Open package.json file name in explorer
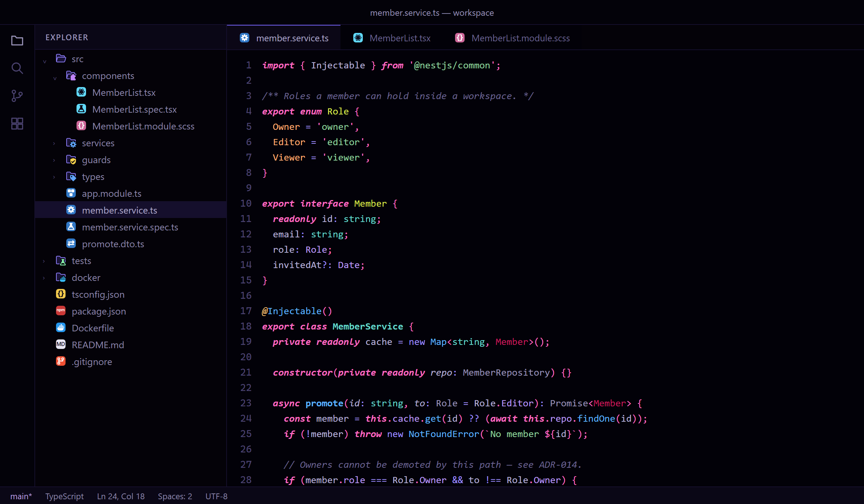Screen dimensions: 864x504 [x=99, y=311]
